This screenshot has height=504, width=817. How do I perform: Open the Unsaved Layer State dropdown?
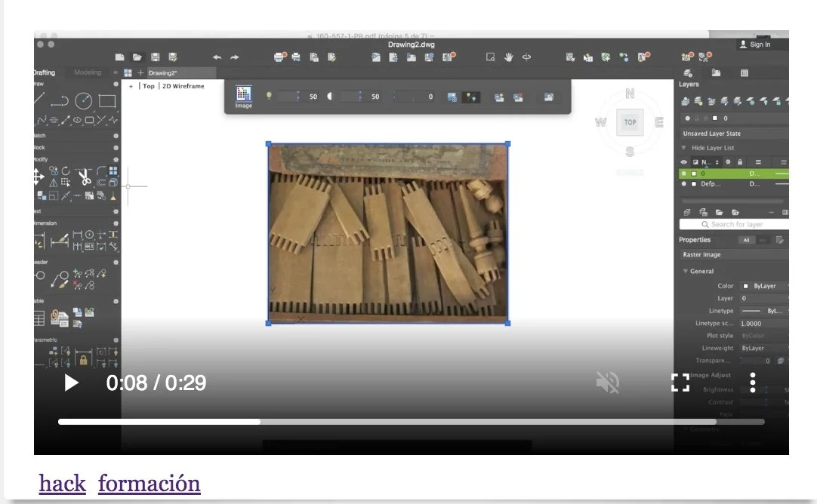735,134
